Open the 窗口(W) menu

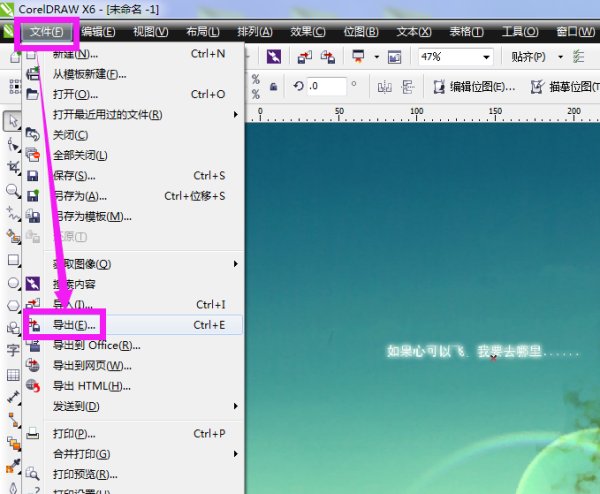(576, 32)
